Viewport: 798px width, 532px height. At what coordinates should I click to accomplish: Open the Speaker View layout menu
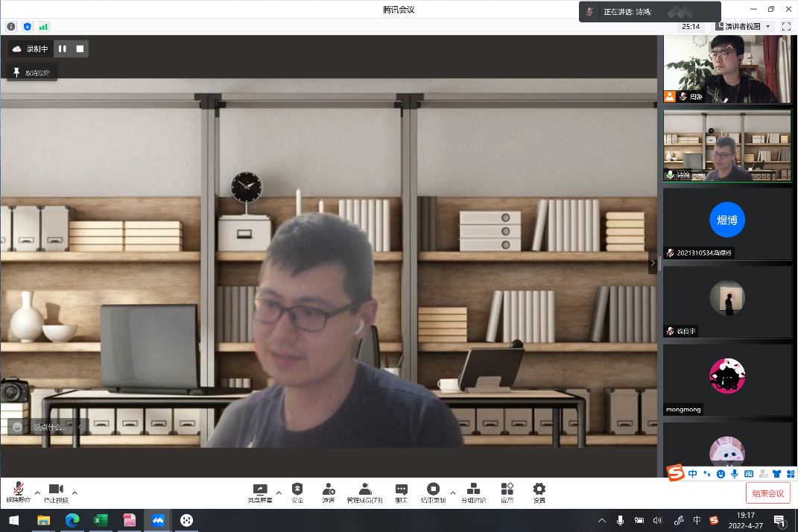(x=742, y=26)
